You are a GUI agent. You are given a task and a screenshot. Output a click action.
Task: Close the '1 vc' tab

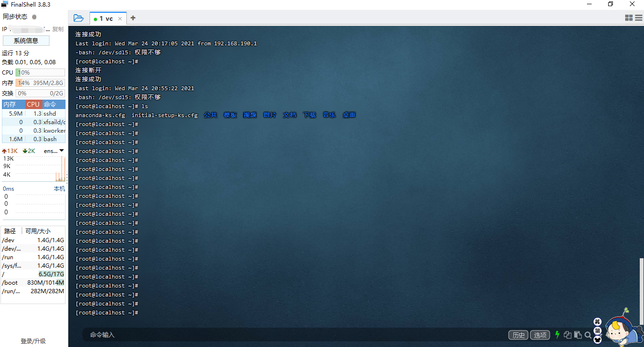click(120, 18)
